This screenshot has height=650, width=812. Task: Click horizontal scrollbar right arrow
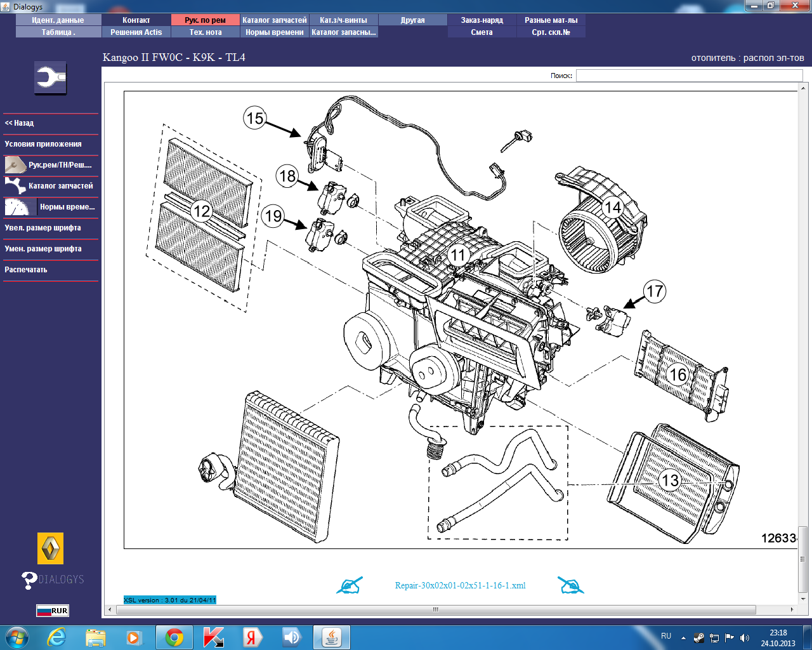792,609
